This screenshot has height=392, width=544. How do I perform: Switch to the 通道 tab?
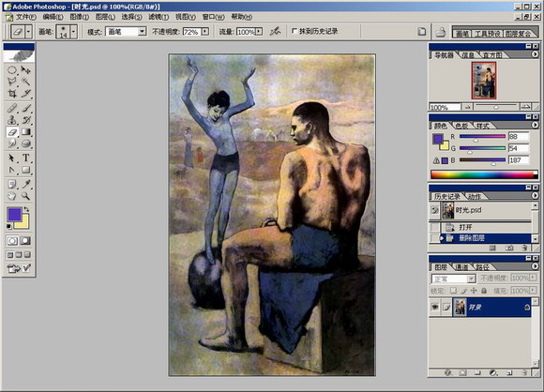pyautogui.click(x=461, y=267)
